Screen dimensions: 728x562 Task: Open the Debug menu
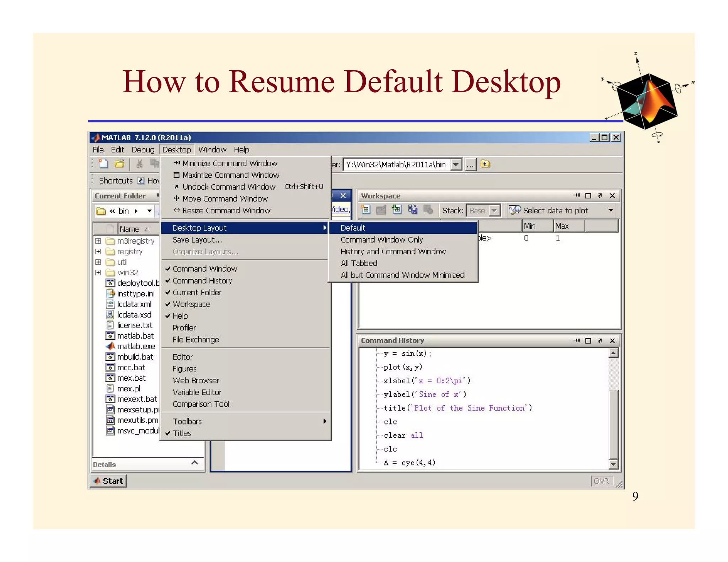143,150
